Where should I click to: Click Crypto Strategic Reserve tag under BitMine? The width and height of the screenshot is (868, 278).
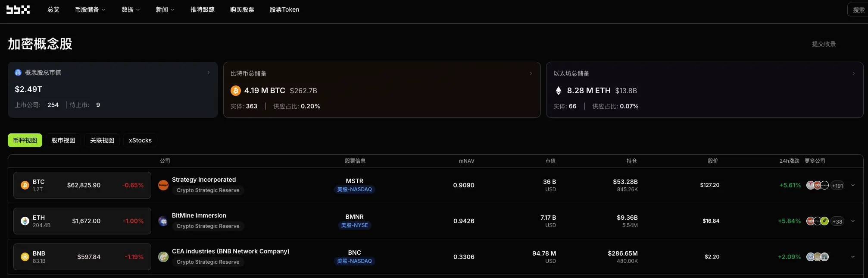[x=208, y=226]
